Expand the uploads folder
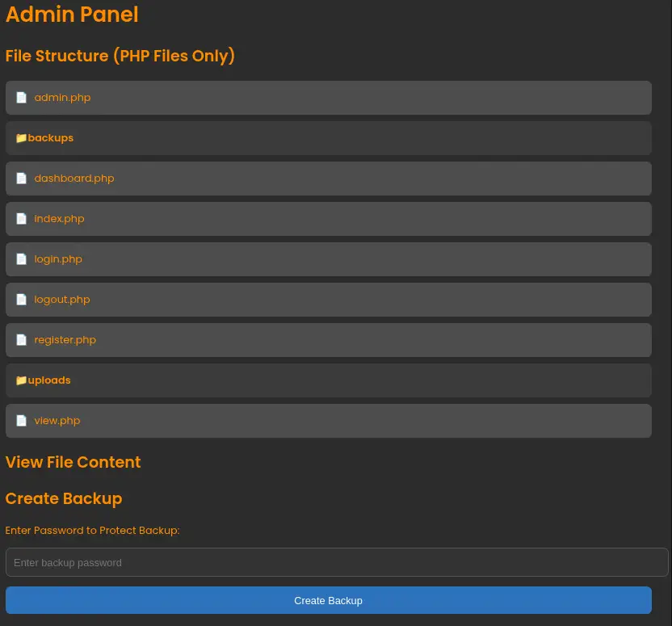 coord(49,380)
